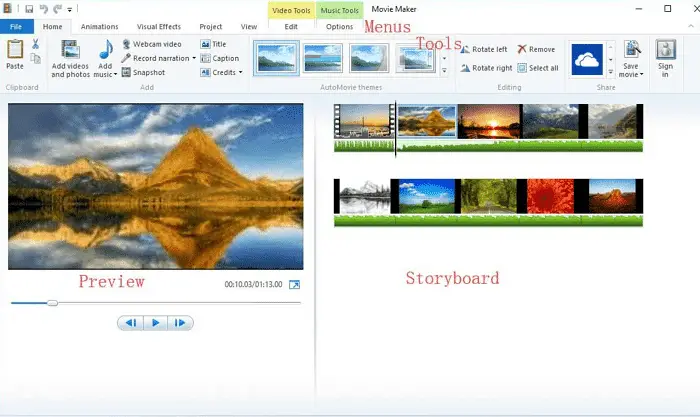Expand the Share options gallery
Viewport: 700px width, 417px height.
click(610, 71)
